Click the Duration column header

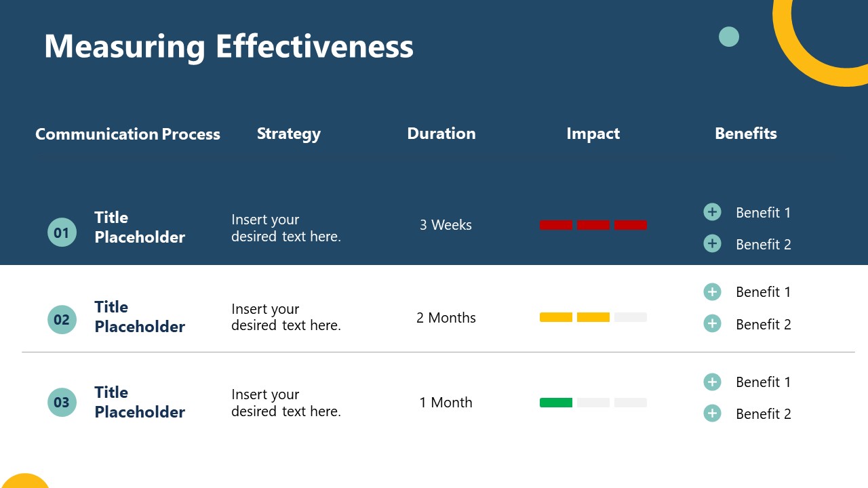(x=441, y=134)
